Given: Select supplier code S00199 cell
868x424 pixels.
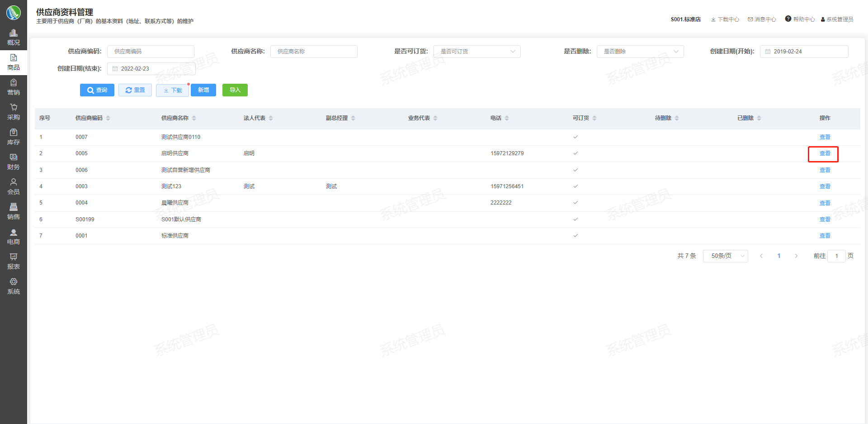Looking at the screenshot, I should (x=85, y=219).
